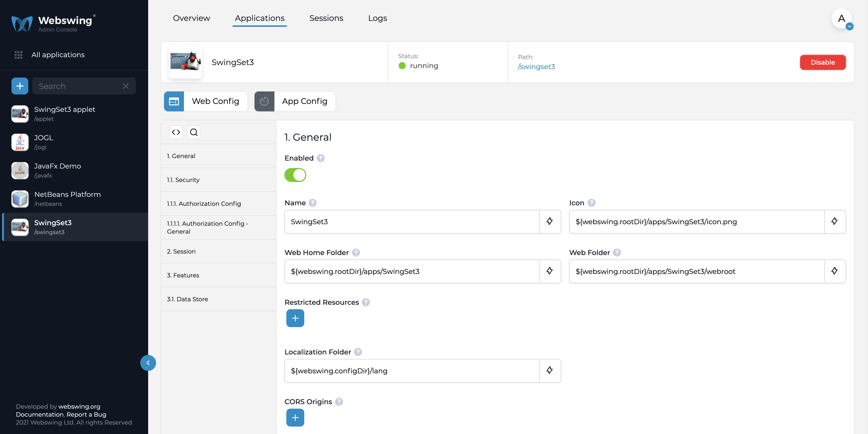Click the JOGL Java application icon
Screen dimensions: 868x434
[x=20, y=142]
